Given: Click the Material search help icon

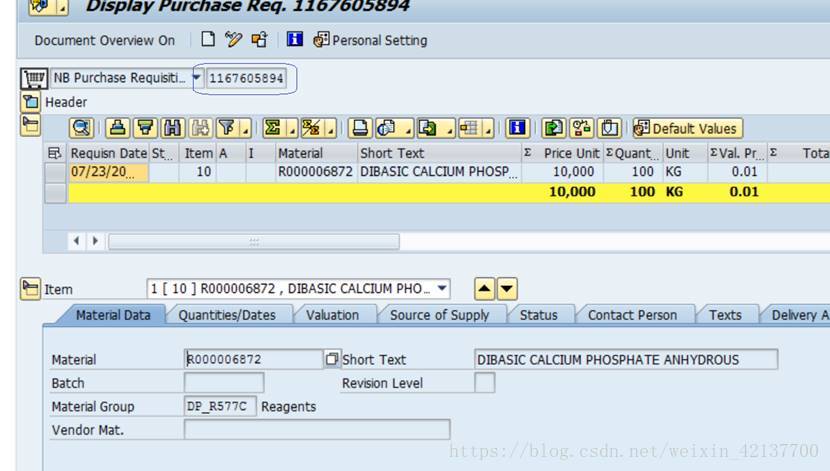Looking at the screenshot, I should click(332, 359).
